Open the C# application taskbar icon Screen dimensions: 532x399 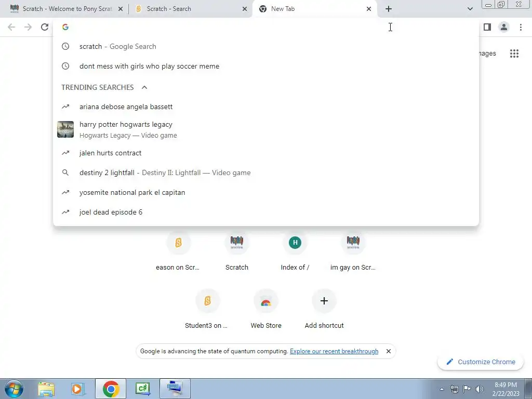click(142, 389)
